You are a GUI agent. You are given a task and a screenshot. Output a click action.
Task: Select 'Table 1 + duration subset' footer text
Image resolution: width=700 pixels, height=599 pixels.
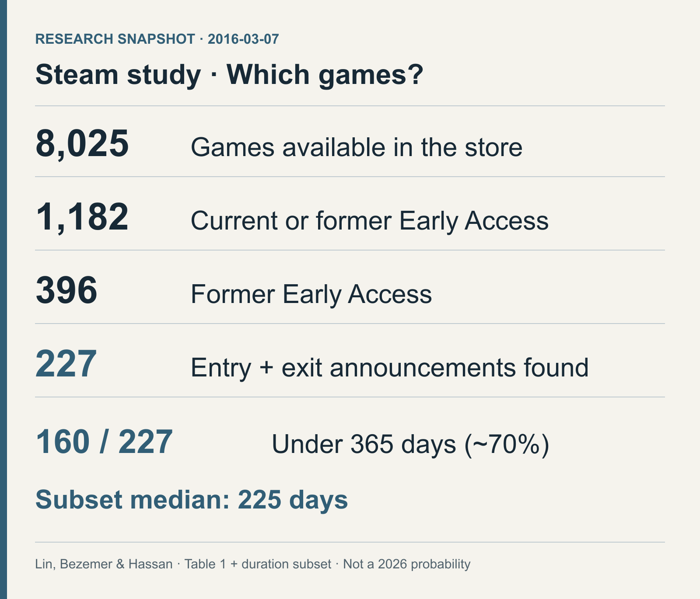(258, 564)
